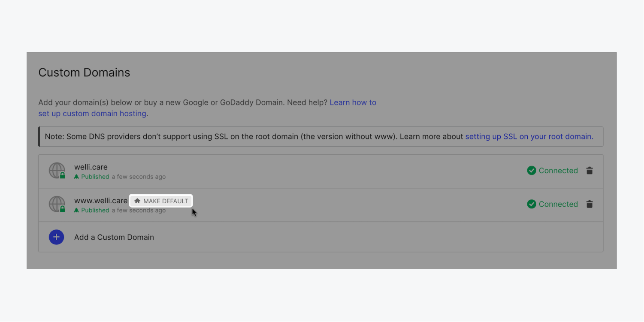Click the Connected status text for welli.care

click(x=558, y=171)
